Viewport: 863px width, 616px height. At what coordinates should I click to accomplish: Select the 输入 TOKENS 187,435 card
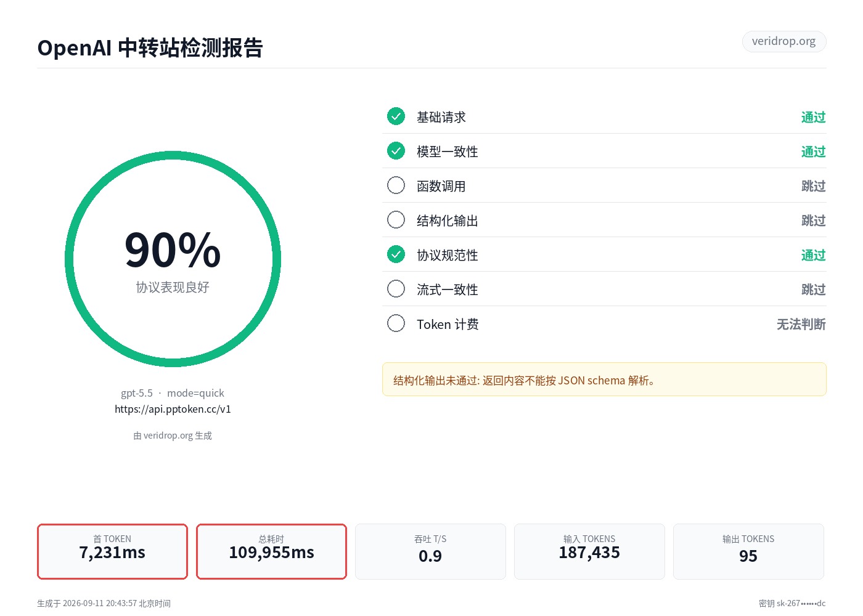[x=589, y=551]
